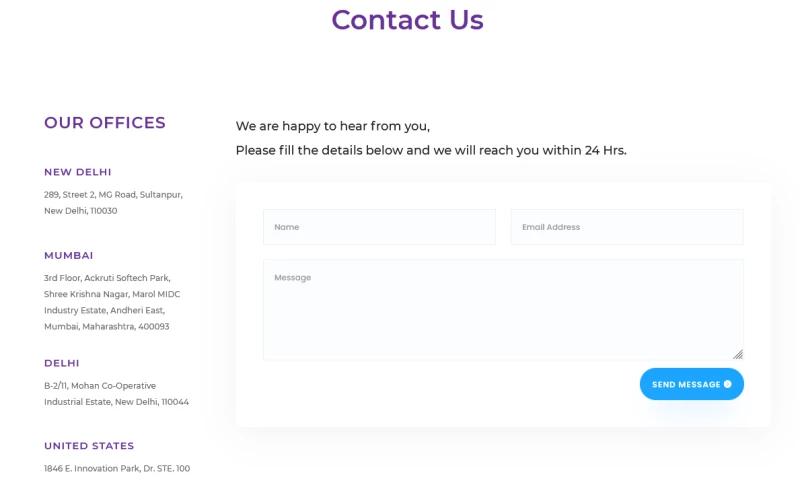
Task: Click the Mumbai office title
Action: point(69,255)
